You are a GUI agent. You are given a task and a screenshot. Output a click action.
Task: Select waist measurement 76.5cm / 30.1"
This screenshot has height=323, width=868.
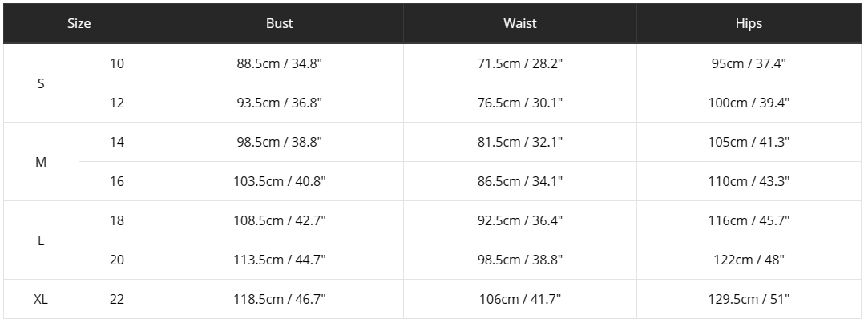click(x=519, y=103)
